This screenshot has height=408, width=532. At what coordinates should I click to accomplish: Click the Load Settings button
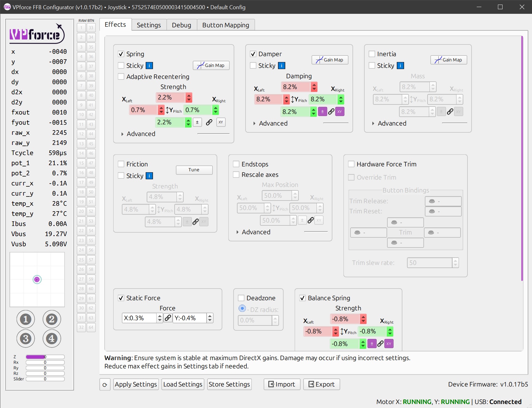pyautogui.click(x=183, y=384)
